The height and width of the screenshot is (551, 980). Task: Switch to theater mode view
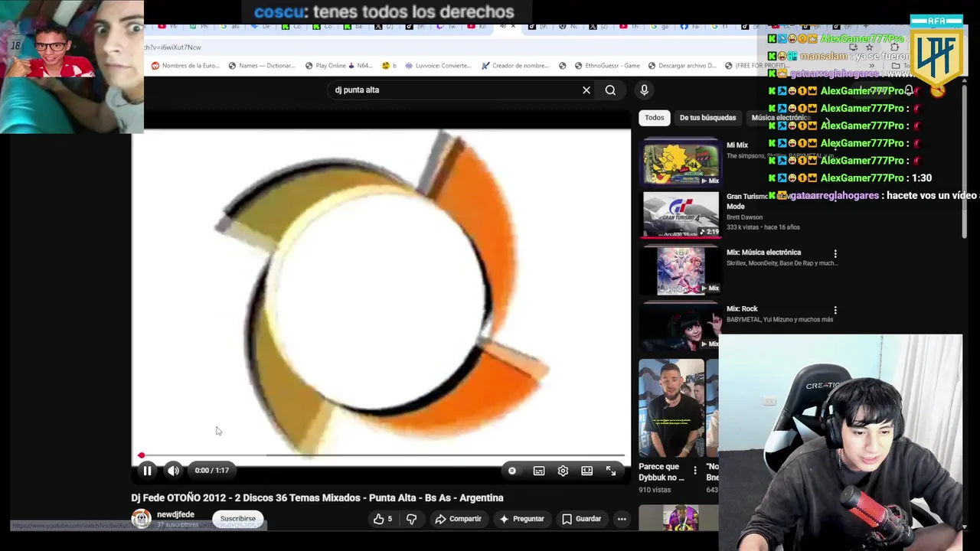[586, 471]
